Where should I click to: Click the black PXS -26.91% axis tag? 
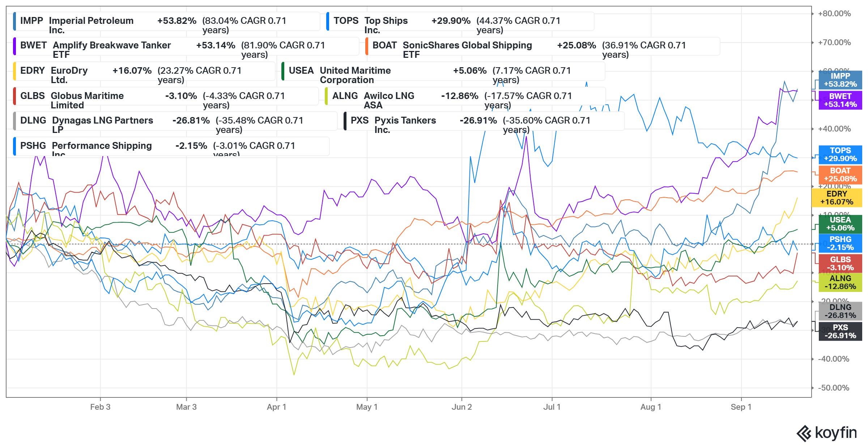click(x=840, y=332)
